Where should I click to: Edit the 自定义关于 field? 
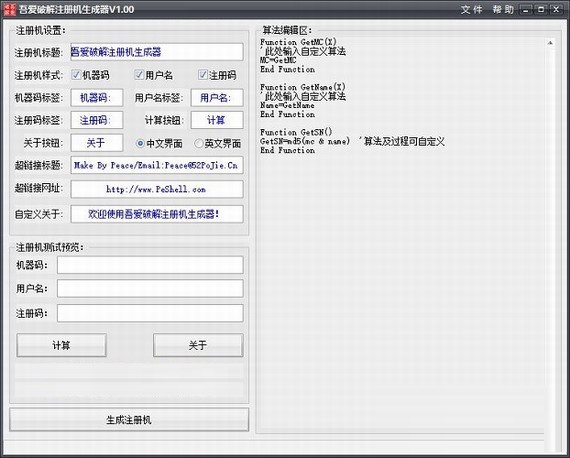pyautogui.click(x=157, y=214)
